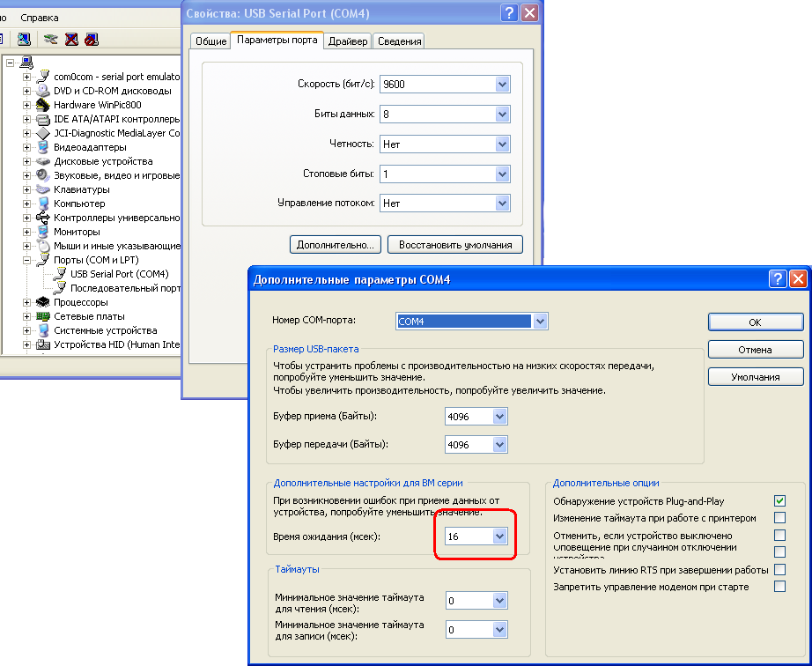The width and height of the screenshot is (812, 666).
Task: Click the COM4 value field in port number combo
Action: pyautogui.click(x=463, y=321)
